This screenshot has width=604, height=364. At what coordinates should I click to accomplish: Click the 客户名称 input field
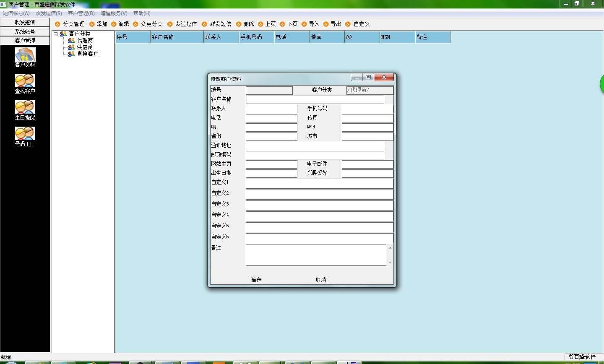(x=315, y=99)
